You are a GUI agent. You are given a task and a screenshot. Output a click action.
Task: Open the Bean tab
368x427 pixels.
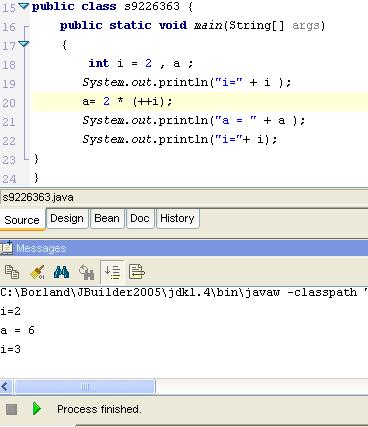[107, 218]
